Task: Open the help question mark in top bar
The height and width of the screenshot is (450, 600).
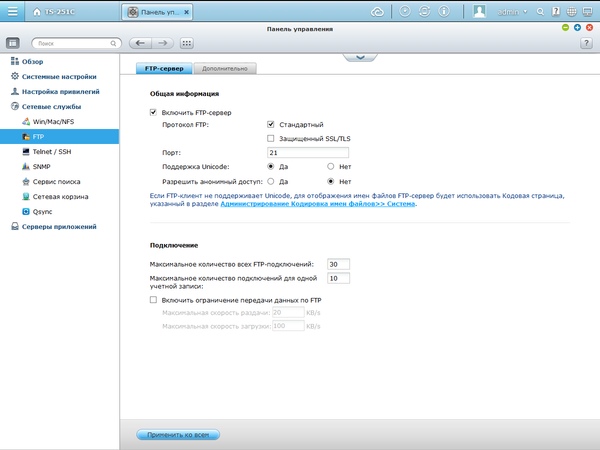Action: tap(556, 12)
